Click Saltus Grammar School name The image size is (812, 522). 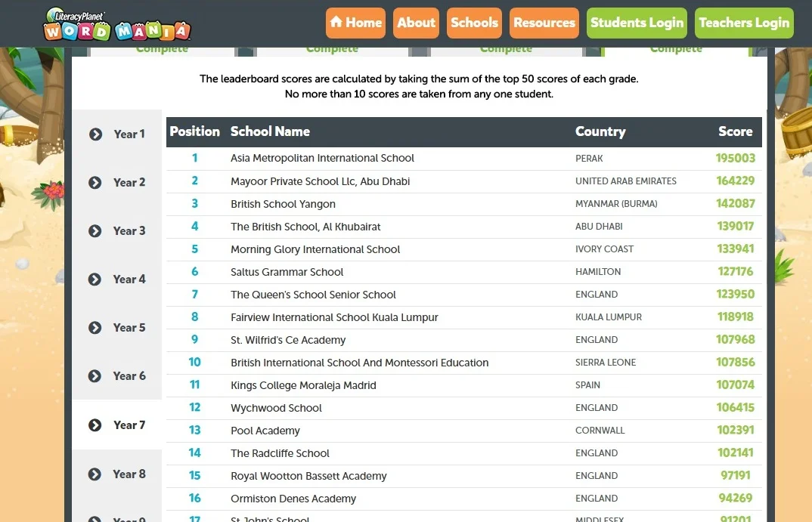pos(287,272)
